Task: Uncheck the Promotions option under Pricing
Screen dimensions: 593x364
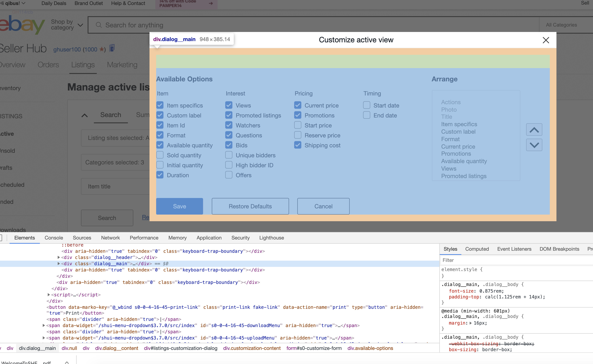Action: click(x=298, y=115)
